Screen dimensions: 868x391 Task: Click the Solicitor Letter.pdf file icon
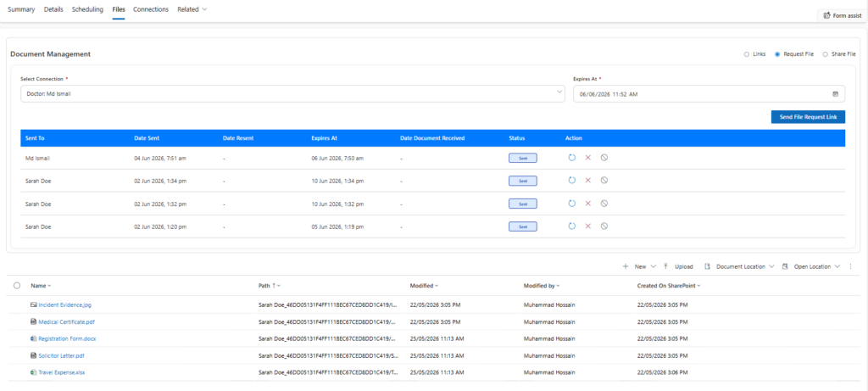tap(33, 355)
